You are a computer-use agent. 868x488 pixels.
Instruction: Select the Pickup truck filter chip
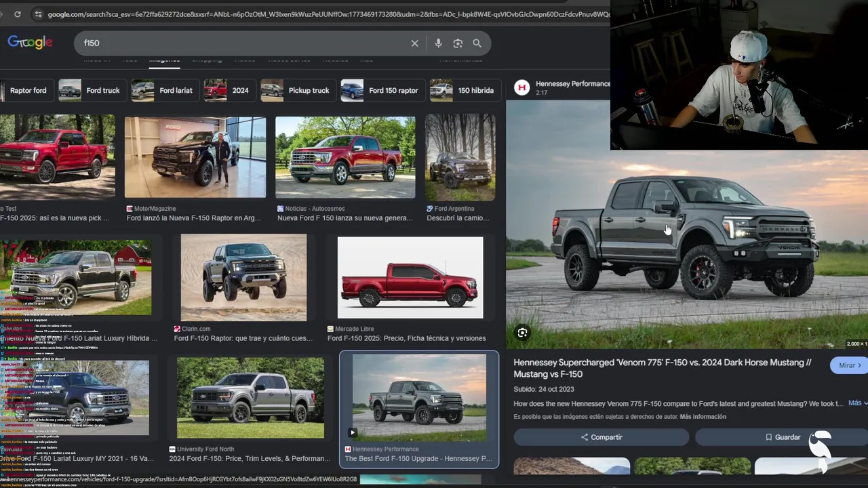[x=298, y=90]
